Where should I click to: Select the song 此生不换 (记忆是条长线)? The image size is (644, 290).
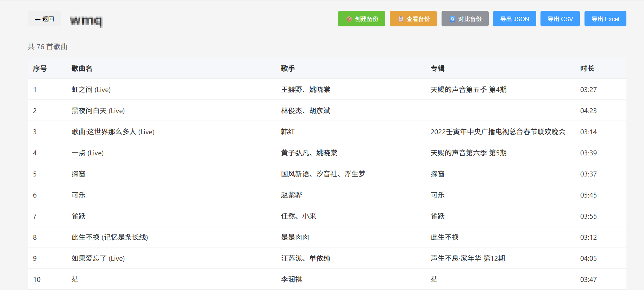click(x=110, y=237)
